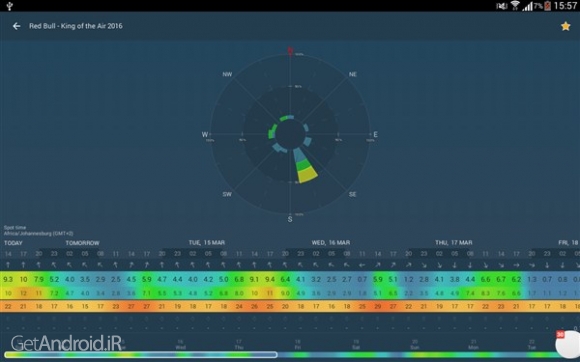Select the 4.5 wind speed cell

pos(131,279)
